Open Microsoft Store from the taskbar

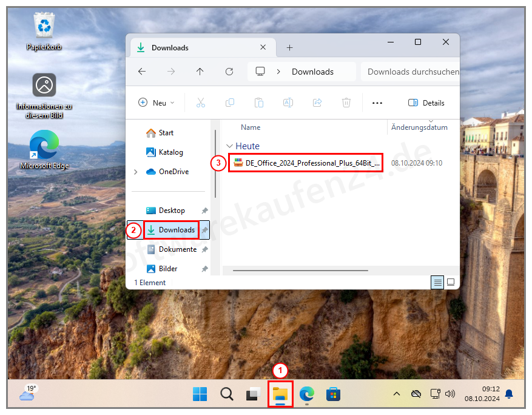pos(333,394)
